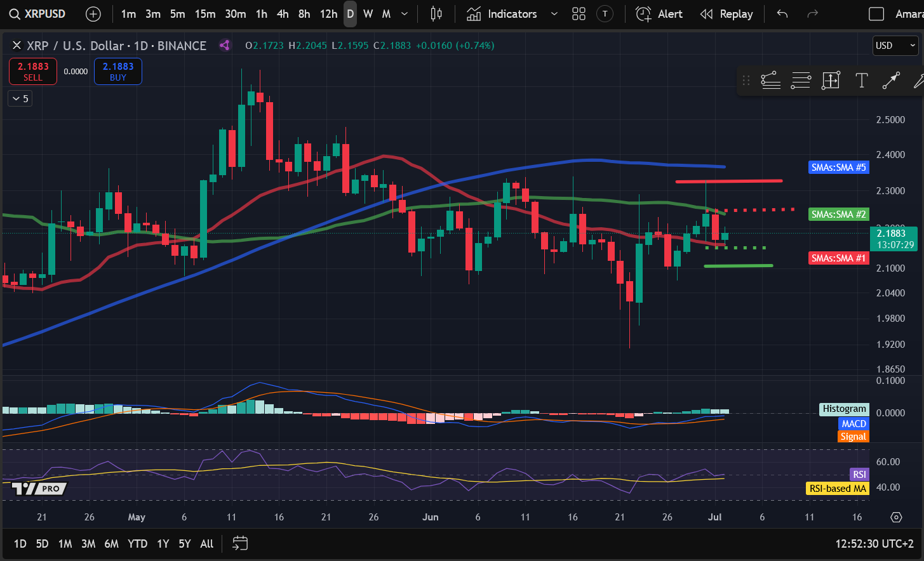Click the purple icon beside BINANCE

tap(224, 45)
